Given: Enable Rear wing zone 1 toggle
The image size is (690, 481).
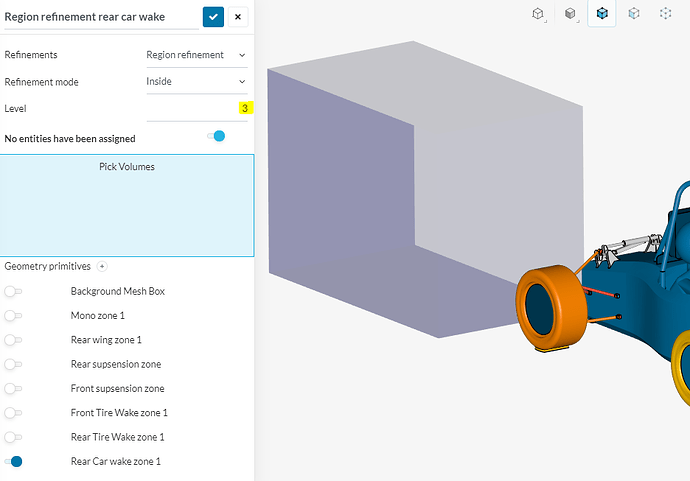Looking at the screenshot, I should 13,340.
